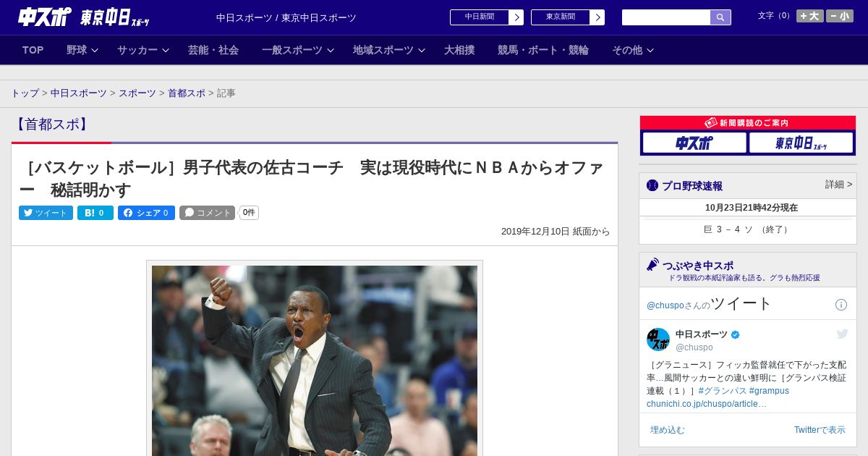Click the baseball icon beside プロ野球速報
The height and width of the screenshot is (456, 868).
pyautogui.click(x=652, y=185)
